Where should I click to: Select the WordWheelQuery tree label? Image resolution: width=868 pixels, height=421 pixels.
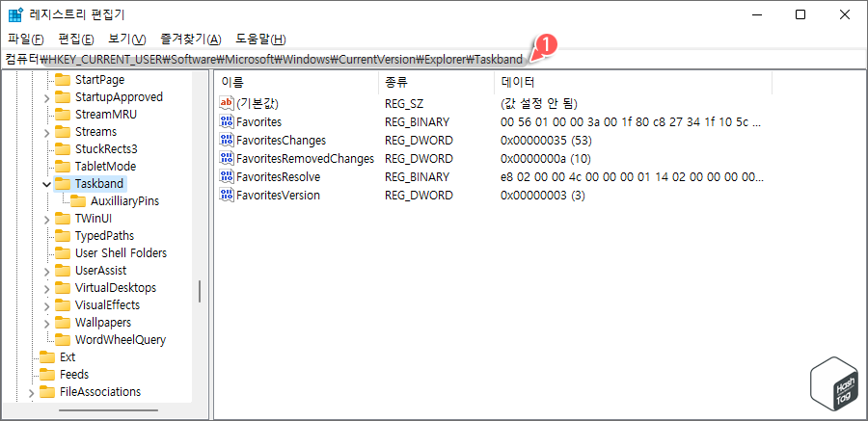click(x=121, y=340)
